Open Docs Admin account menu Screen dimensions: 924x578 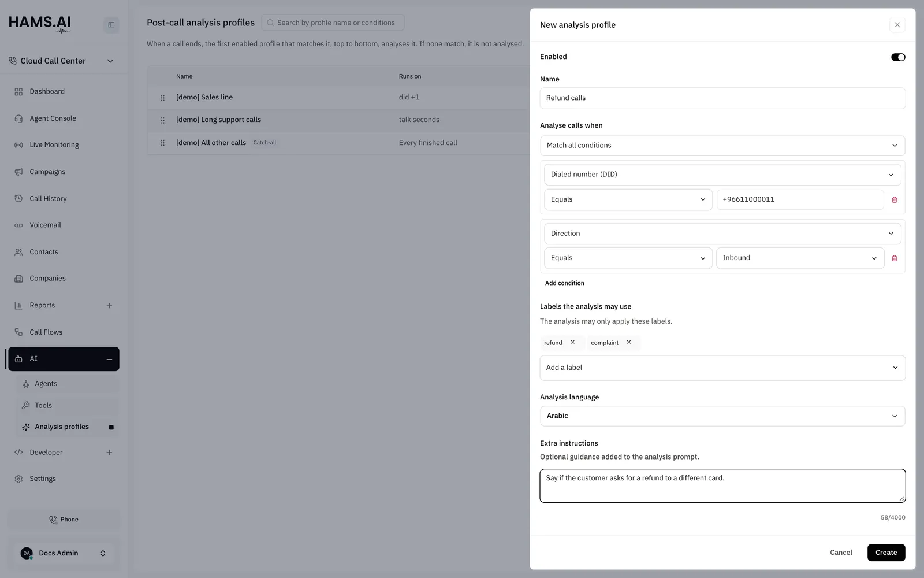click(64, 553)
